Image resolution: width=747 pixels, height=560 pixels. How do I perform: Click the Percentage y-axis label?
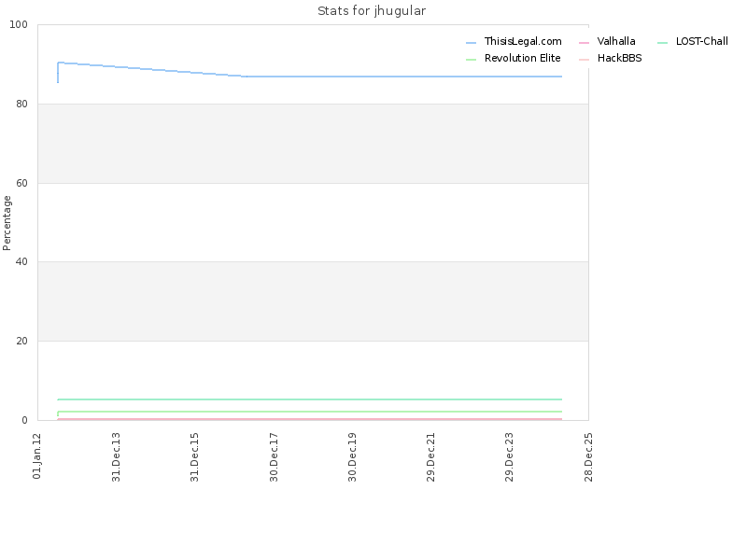7,223
